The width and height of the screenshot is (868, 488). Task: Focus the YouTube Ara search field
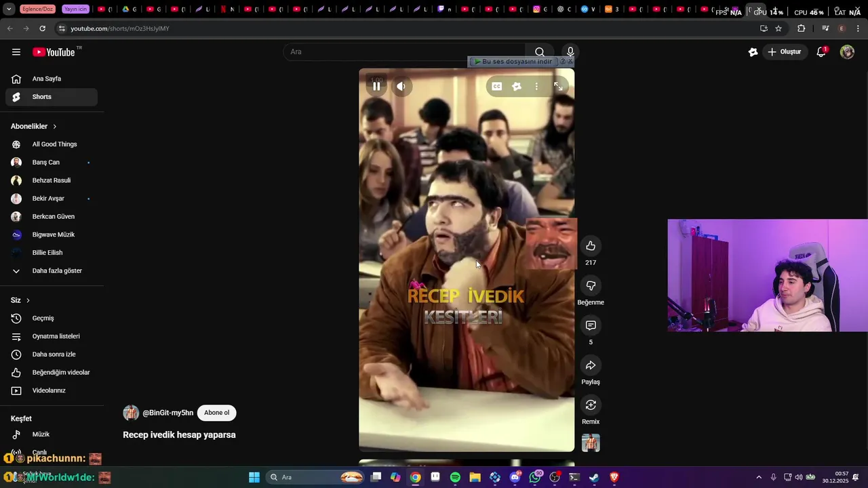click(404, 52)
